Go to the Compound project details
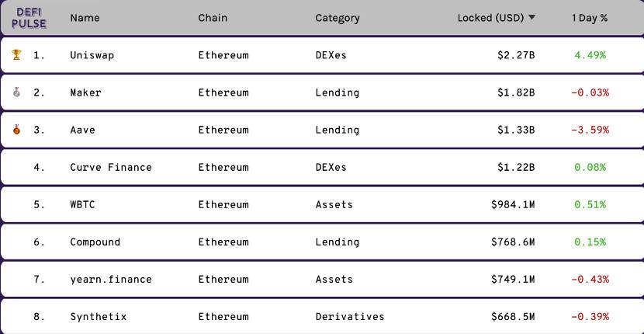The height and width of the screenshot is (334, 644). tap(95, 242)
